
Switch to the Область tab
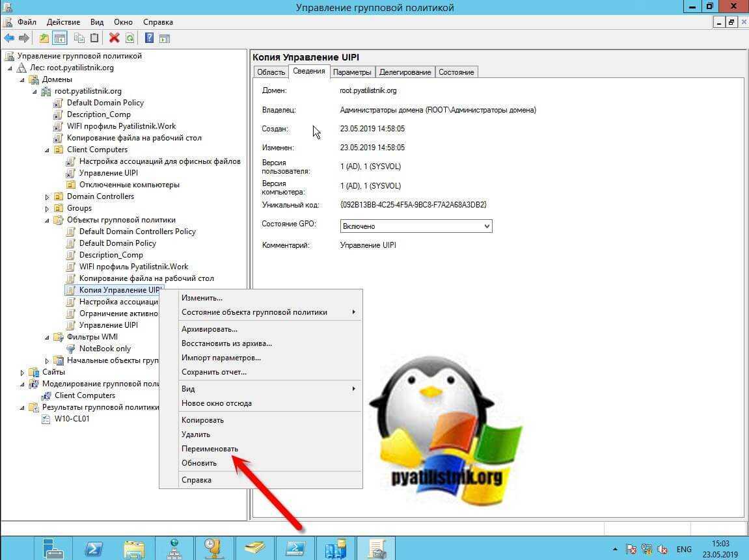271,72
